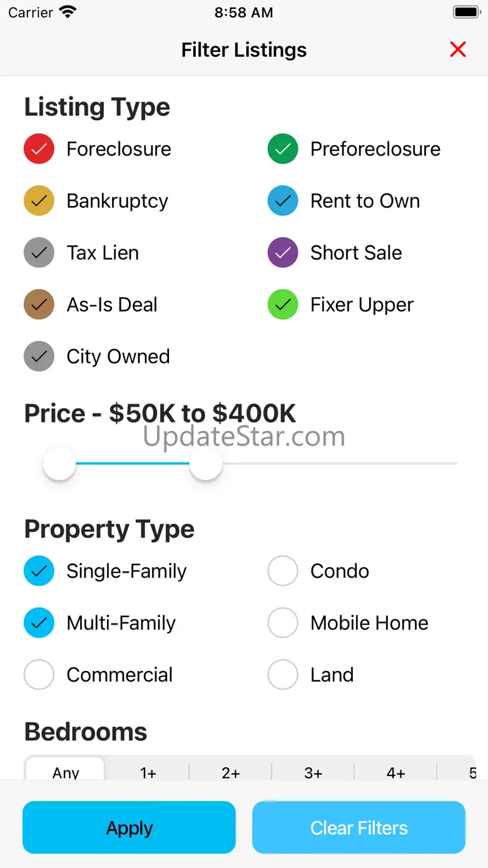Viewport: 488px width, 868px height.
Task: Toggle the green Preforeclosure checkmark
Action: pos(283,149)
